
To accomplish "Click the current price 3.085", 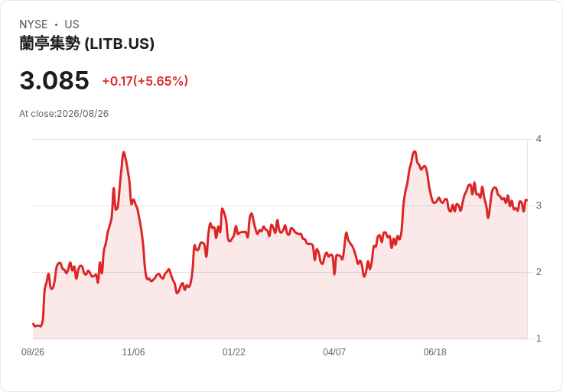I will tap(54, 80).
